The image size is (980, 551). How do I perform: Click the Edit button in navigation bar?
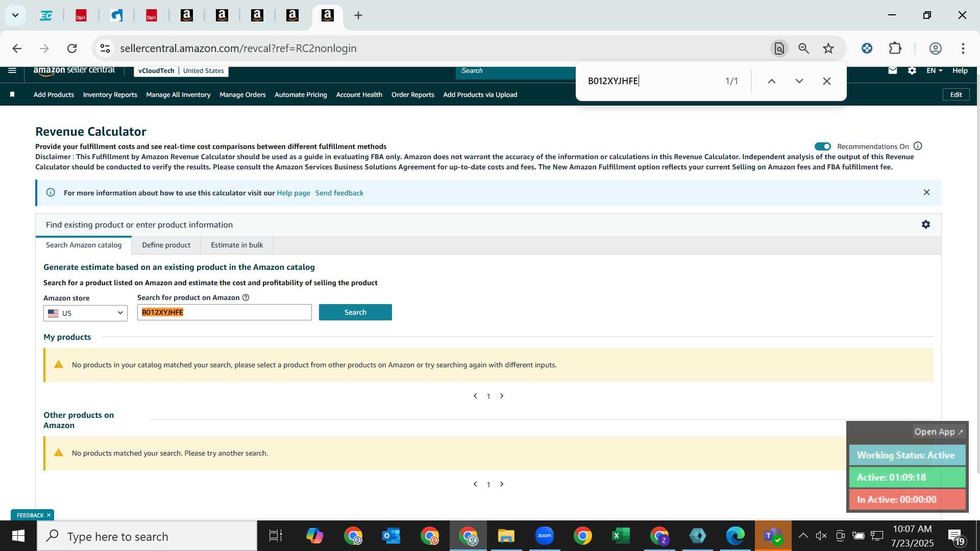click(x=956, y=94)
